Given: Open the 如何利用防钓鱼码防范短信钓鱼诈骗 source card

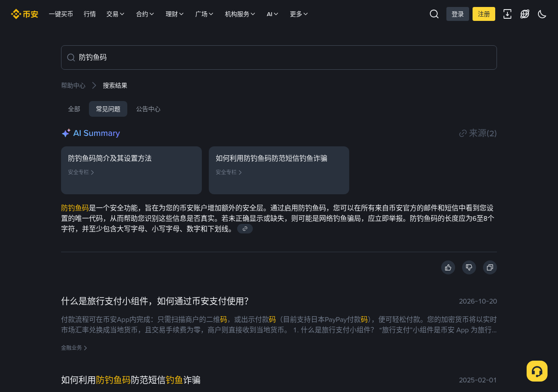Looking at the screenshot, I should point(279,170).
